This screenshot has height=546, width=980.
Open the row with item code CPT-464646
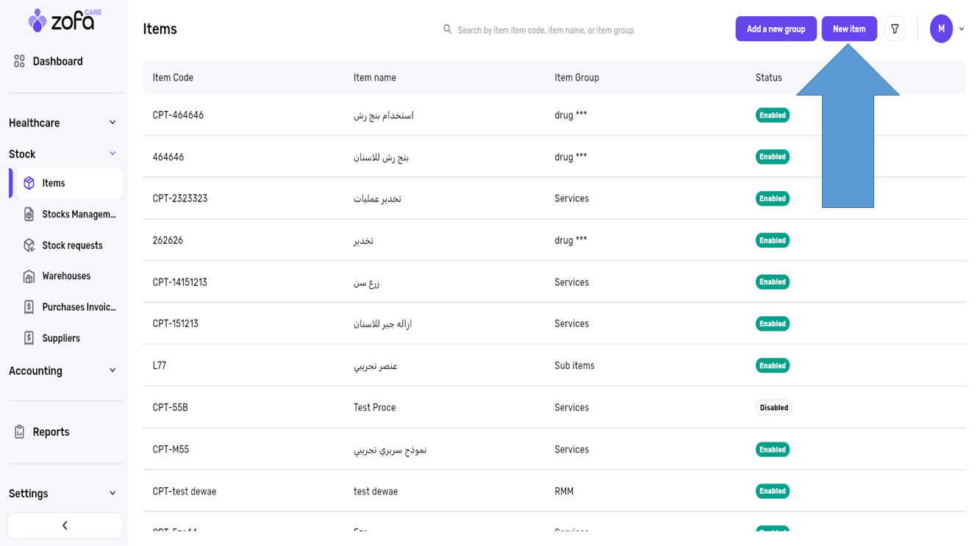(x=178, y=115)
